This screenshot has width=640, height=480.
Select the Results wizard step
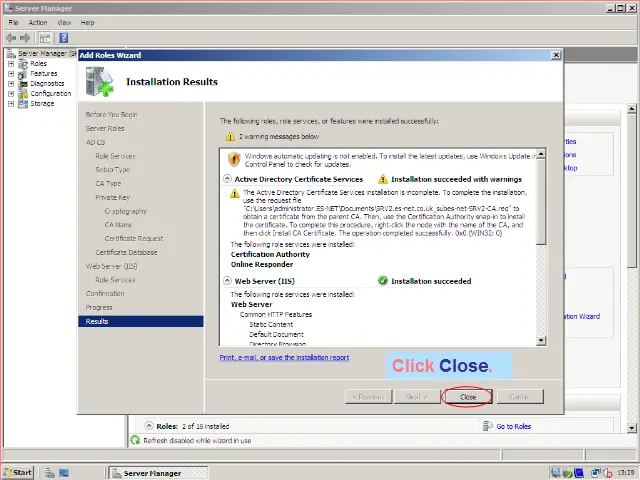[x=140, y=321]
